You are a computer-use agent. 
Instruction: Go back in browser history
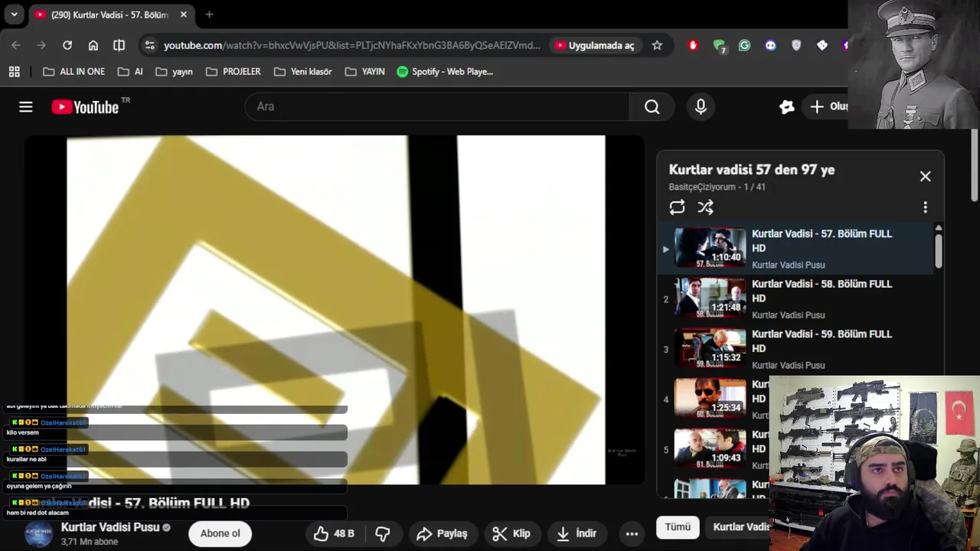point(16,45)
